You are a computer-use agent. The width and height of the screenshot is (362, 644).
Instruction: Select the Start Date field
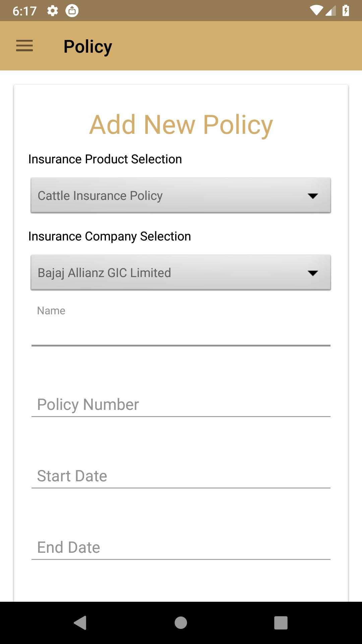[181, 476]
